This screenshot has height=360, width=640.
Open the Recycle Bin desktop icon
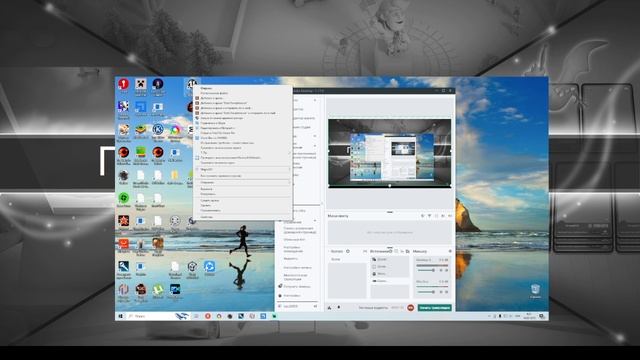[536, 289]
